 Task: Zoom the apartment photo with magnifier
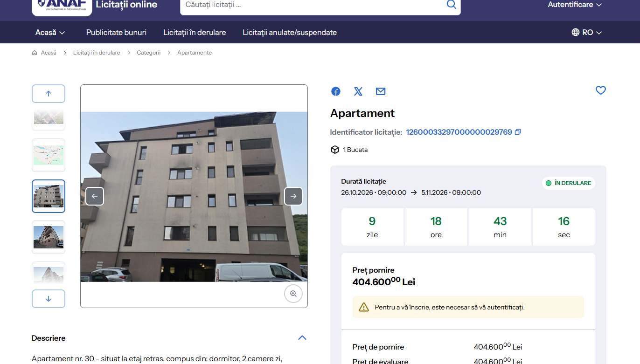click(293, 294)
